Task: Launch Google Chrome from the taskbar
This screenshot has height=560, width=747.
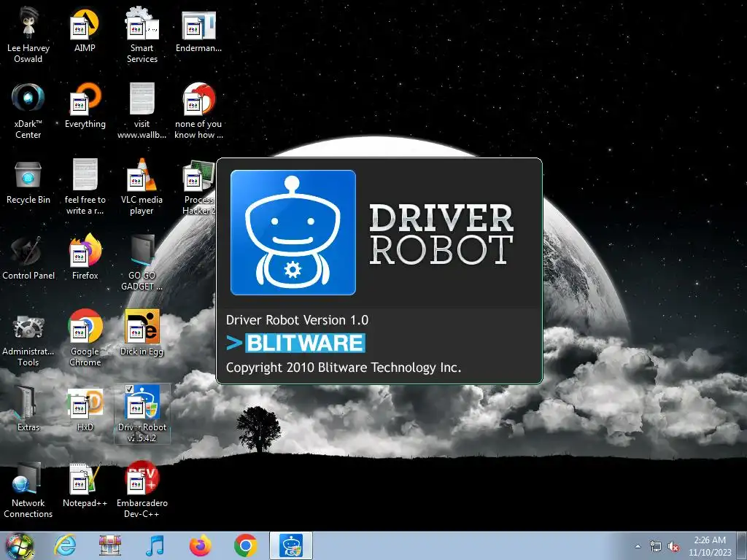Action: coord(245,545)
